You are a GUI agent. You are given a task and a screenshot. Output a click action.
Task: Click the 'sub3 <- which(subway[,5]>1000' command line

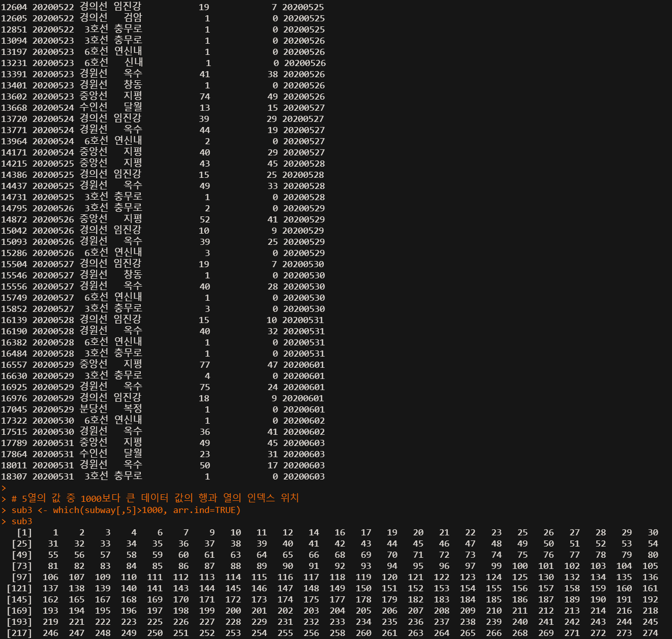click(126, 510)
